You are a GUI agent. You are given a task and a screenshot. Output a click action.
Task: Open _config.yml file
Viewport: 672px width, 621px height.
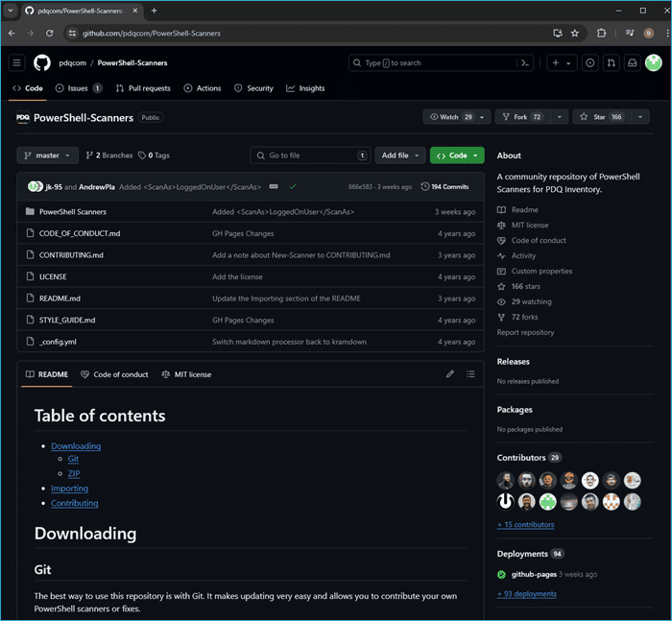point(58,342)
